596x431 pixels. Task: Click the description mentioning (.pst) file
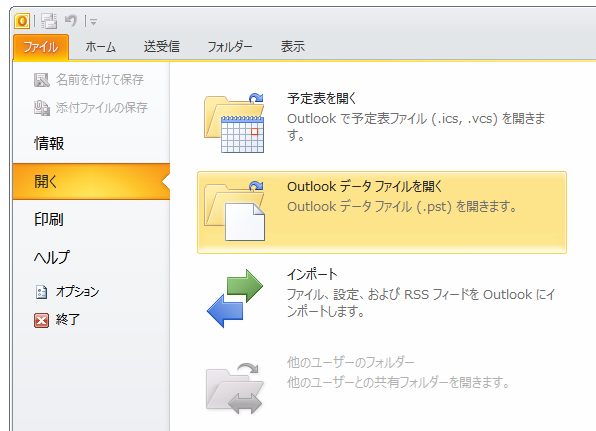pyautogui.click(x=402, y=207)
